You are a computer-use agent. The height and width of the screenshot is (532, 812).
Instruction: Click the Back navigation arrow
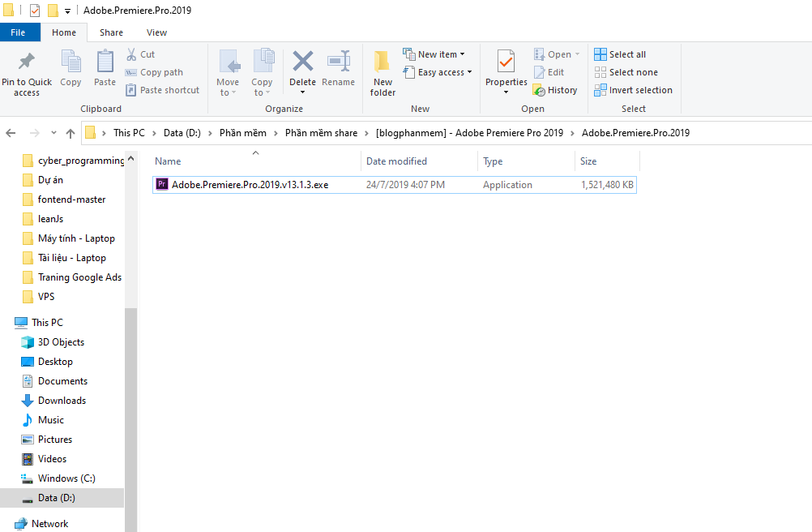(x=11, y=133)
